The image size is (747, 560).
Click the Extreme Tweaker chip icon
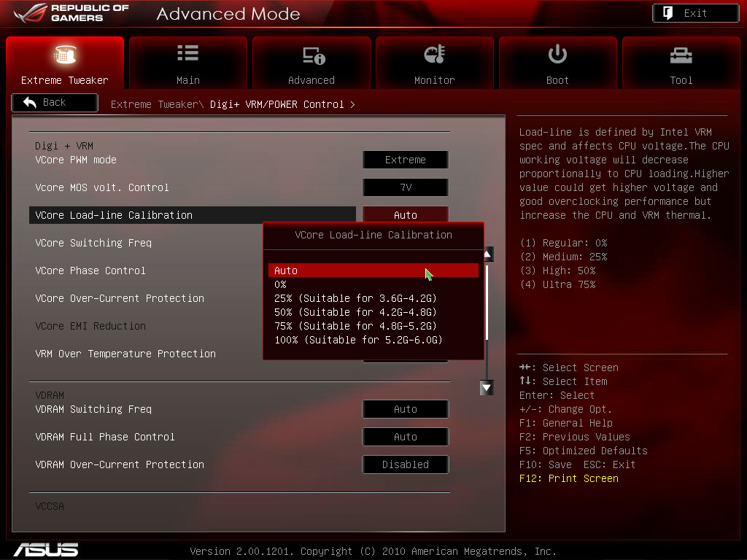(65, 55)
